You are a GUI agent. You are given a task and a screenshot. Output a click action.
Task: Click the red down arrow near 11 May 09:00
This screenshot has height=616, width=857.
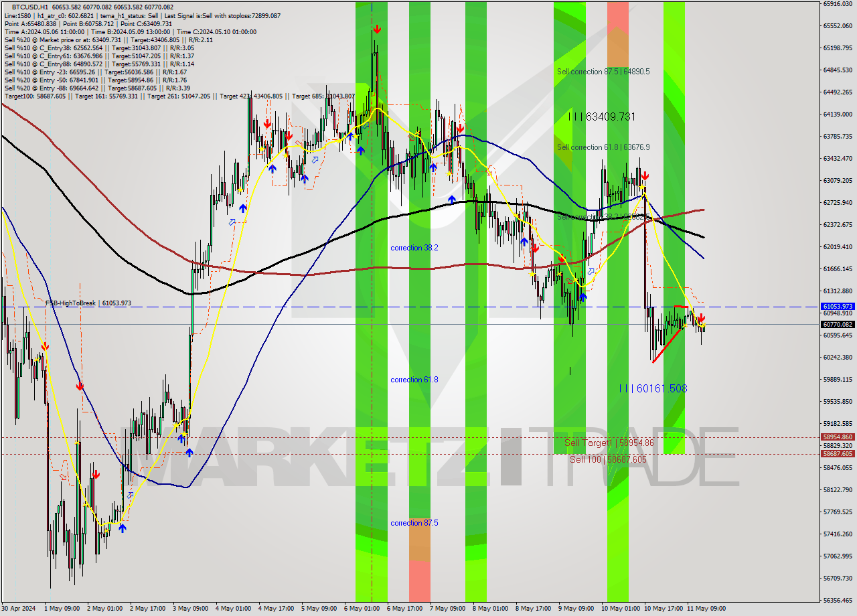coord(701,319)
